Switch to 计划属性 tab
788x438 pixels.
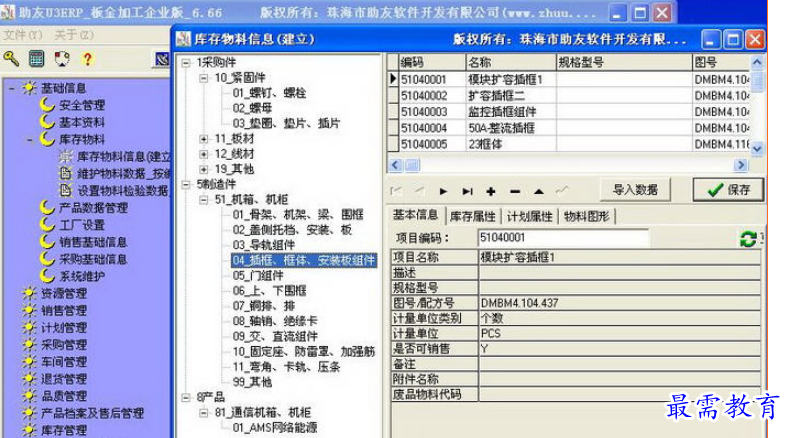tap(529, 216)
